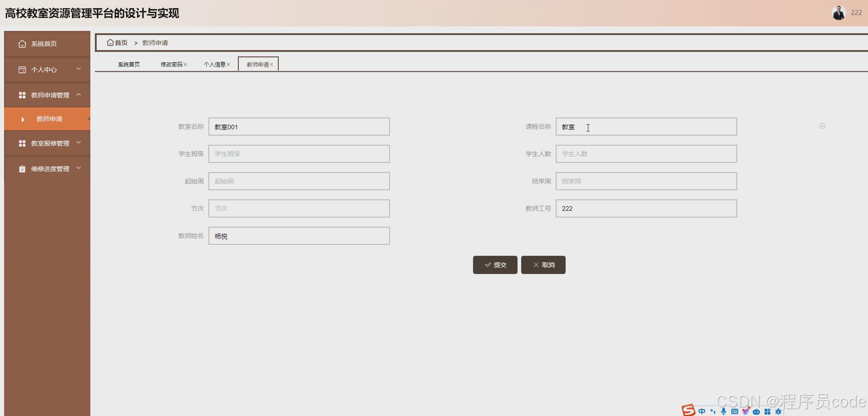Click the Sogou S logo in input toolbar
Viewport: 868px width, 416px height.
pos(688,410)
